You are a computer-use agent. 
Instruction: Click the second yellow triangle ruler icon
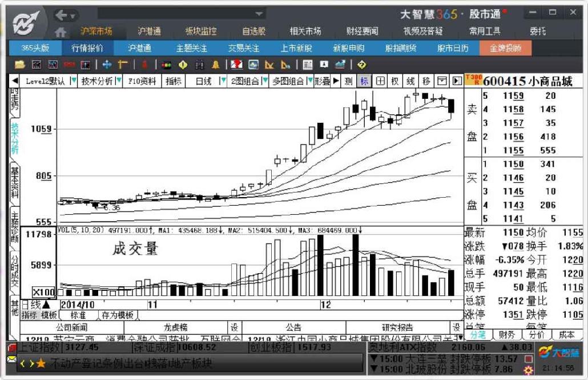click(286, 65)
